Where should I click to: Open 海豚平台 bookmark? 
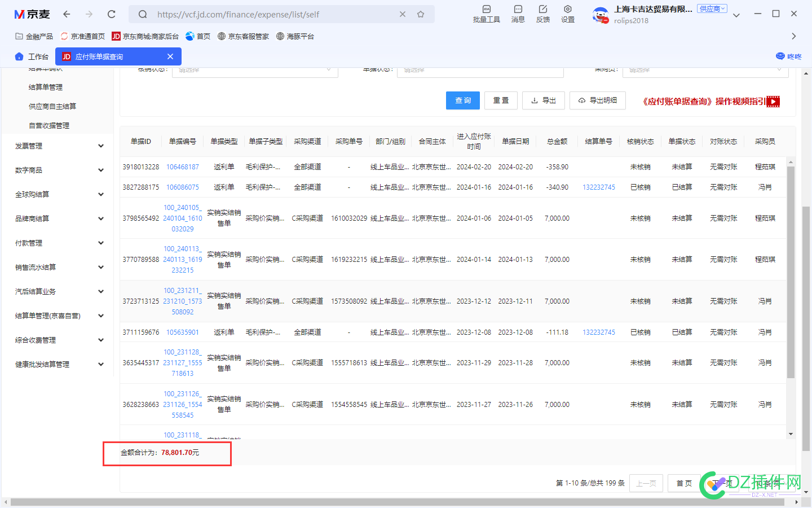(x=295, y=36)
